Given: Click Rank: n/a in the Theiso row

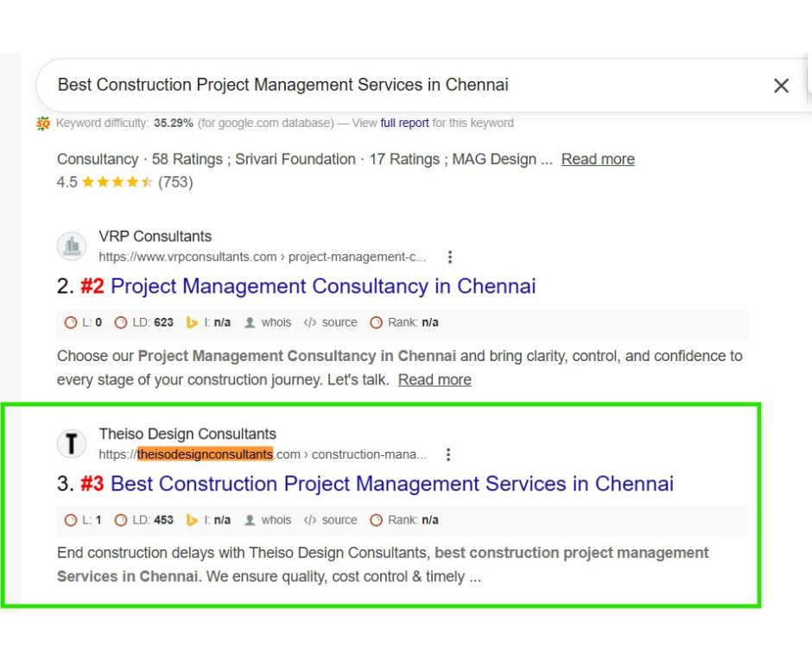Looking at the screenshot, I should click(x=404, y=520).
